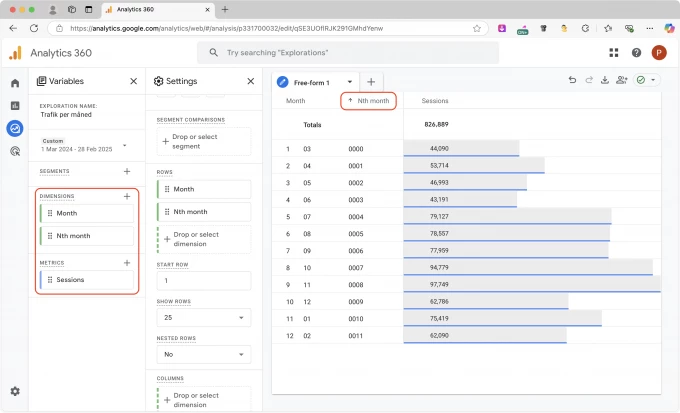
Task: Click the totals value 826,889
Action: [x=436, y=125]
